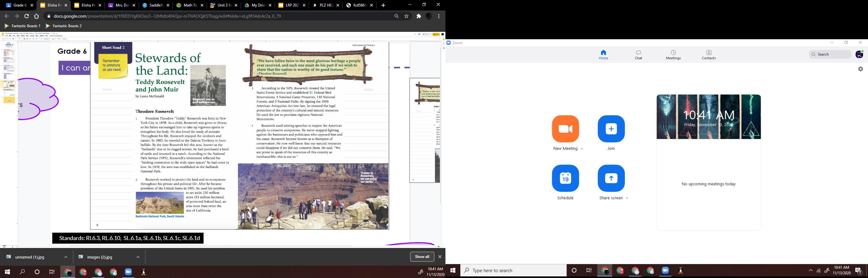
Task: Click the Show all downloads button
Action: point(422,257)
